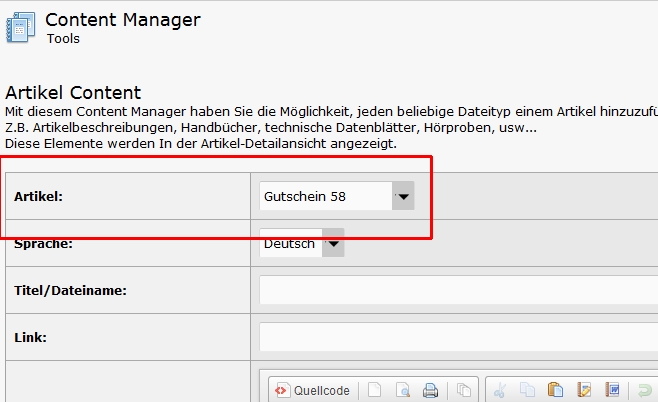This screenshot has height=402, width=658.
Task: Click into the Link input field
Action: (x=458, y=337)
